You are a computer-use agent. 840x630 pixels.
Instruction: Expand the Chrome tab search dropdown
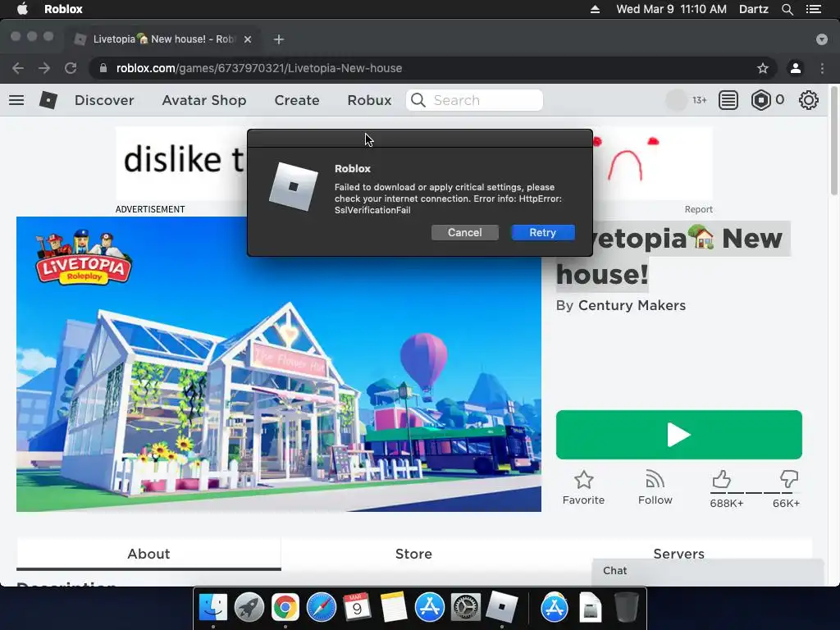(x=822, y=39)
